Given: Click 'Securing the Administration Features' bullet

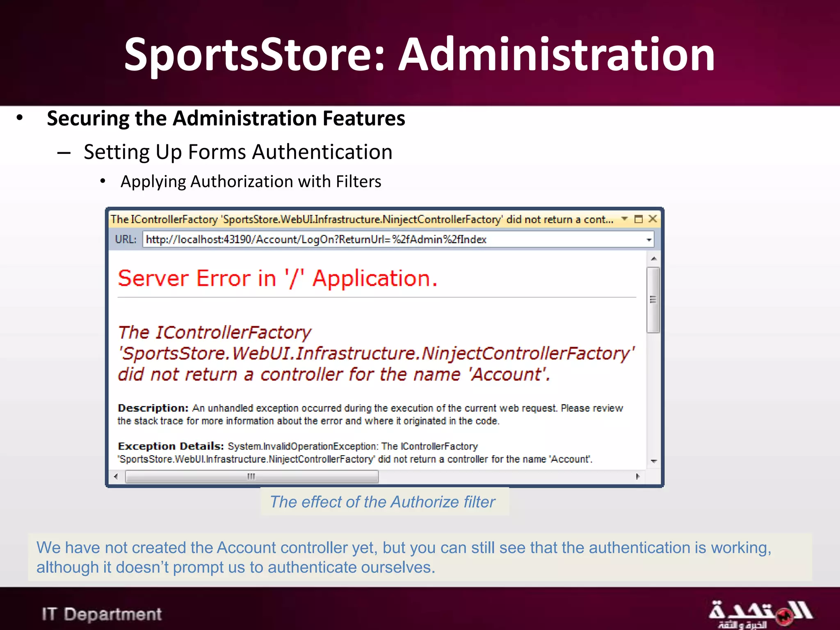Looking at the screenshot, I should pyautogui.click(x=226, y=119).
